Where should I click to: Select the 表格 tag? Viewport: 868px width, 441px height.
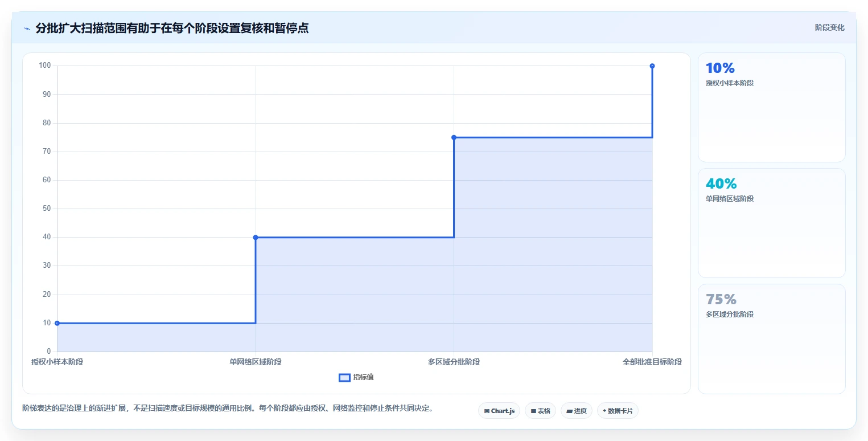click(540, 411)
